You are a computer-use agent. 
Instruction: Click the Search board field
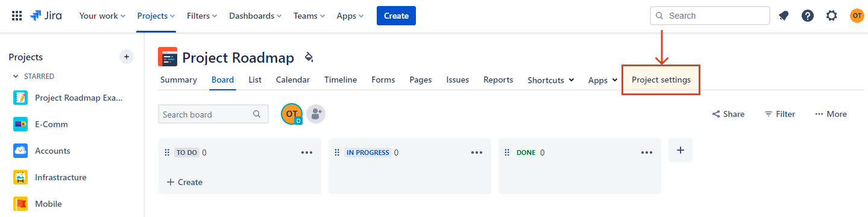pyautogui.click(x=213, y=114)
